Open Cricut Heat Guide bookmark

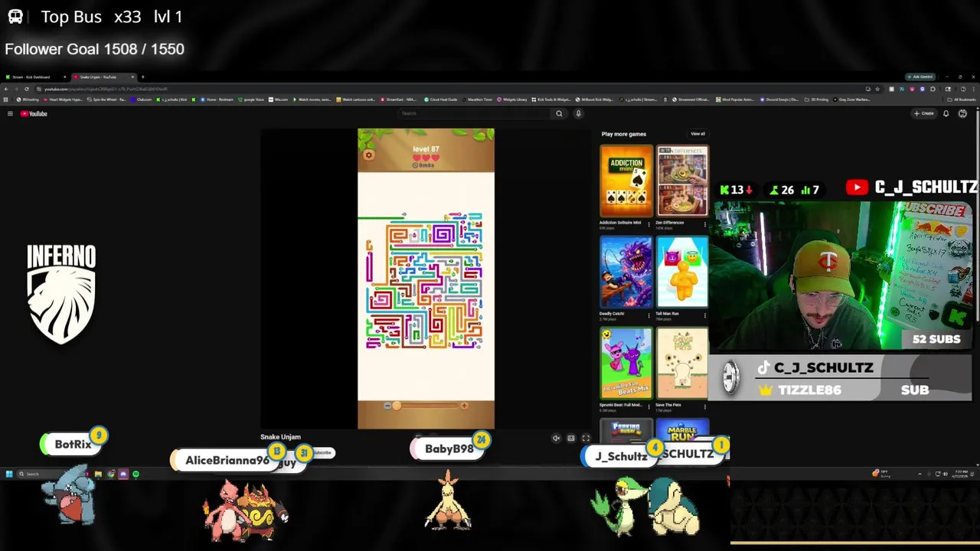coord(440,99)
